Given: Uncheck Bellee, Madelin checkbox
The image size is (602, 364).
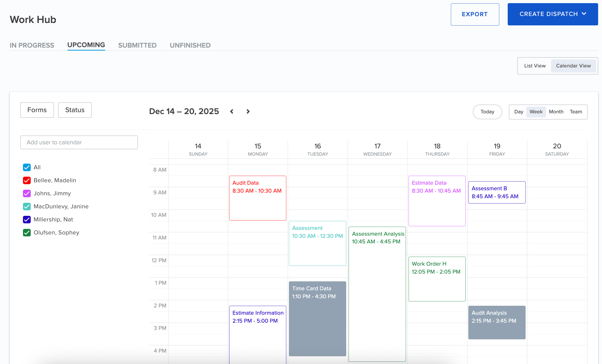Looking at the screenshot, I should pos(27,180).
